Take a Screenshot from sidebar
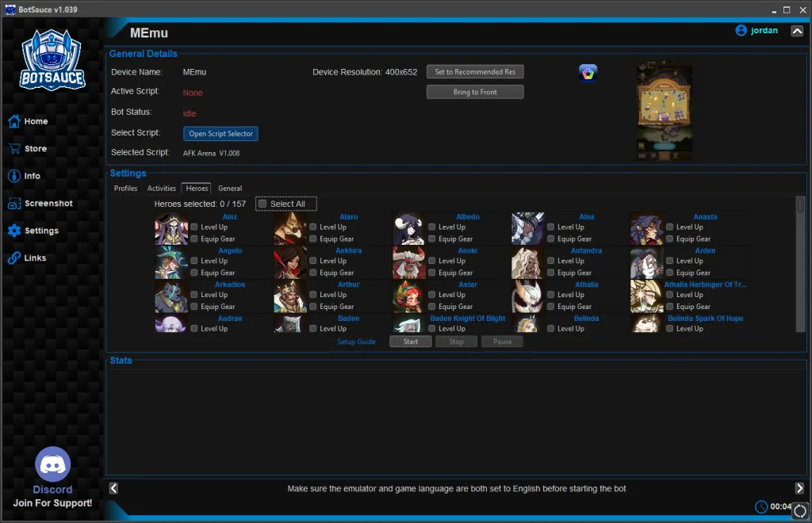The height and width of the screenshot is (523, 812). pyautogui.click(x=40, y=204)
